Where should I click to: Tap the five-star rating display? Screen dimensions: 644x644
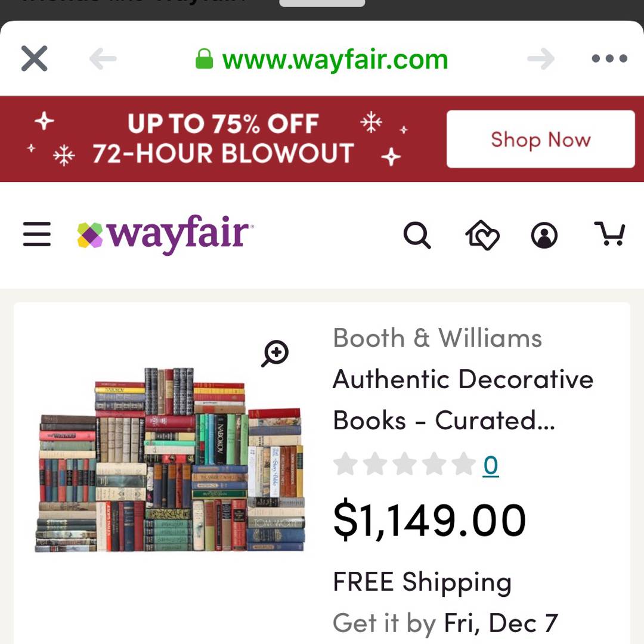tap(404, 464)
